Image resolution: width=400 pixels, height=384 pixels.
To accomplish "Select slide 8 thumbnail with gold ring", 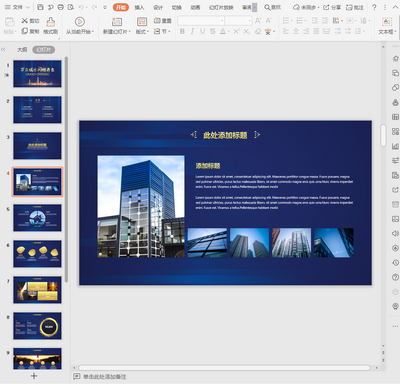I will click(37, 326).
